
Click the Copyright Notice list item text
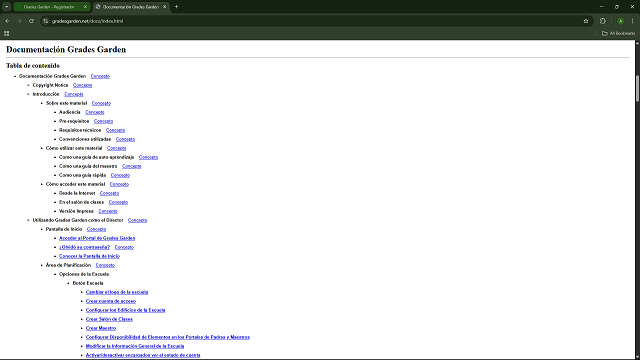50,85
